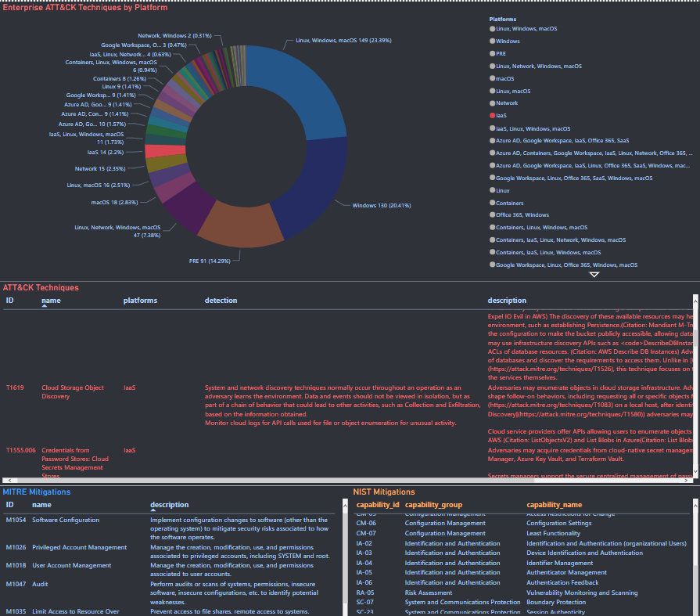Sort MITRE Mitigations by name column
700x616 pixels.
pos(41,504)
